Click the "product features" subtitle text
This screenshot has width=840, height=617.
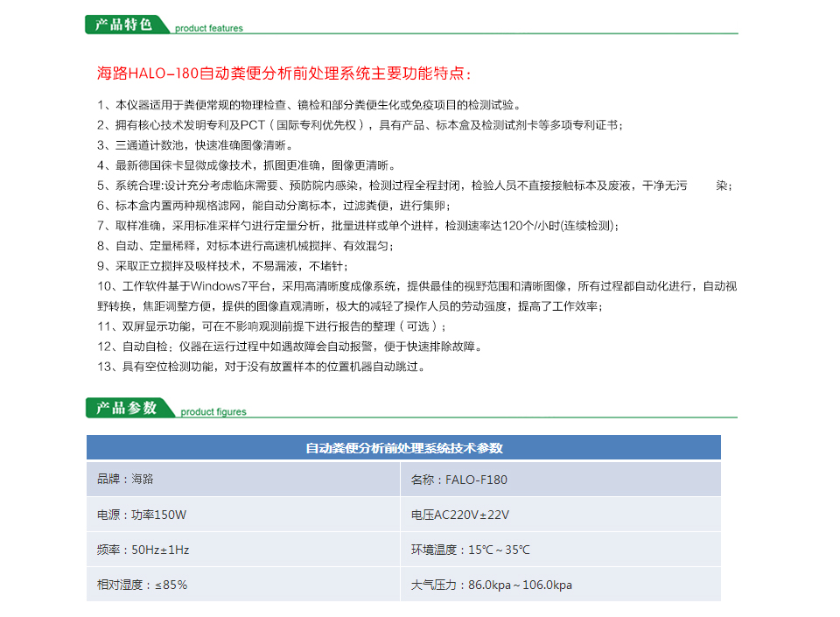pos(209,28)
